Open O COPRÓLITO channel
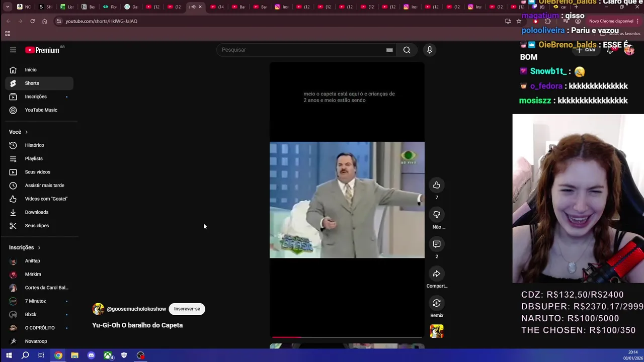 (x=39, y=328)
